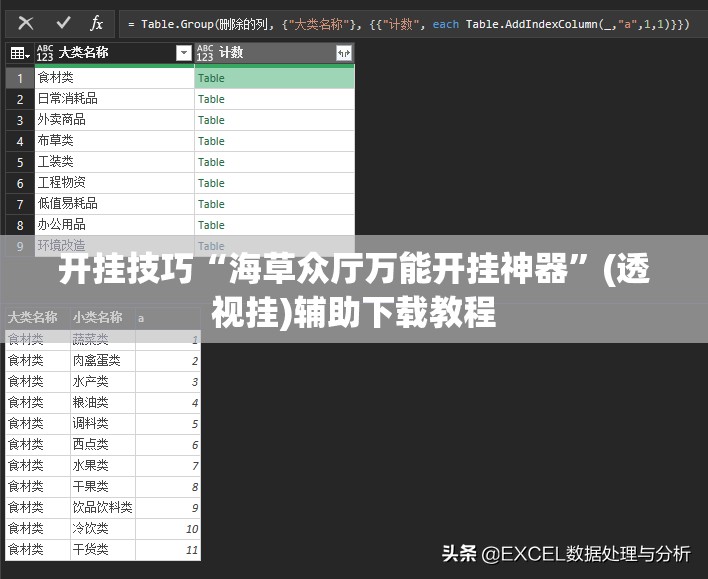Open the Table link in the 办公用品 row
This screenshot has width=708, height=579.
[x=211, y=225]
